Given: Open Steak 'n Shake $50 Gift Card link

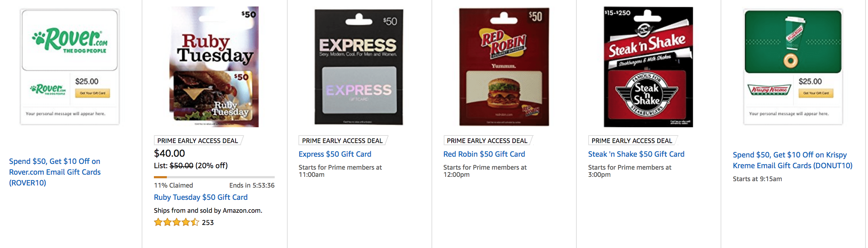Looking at the screenshot, I should coord(636,154).
